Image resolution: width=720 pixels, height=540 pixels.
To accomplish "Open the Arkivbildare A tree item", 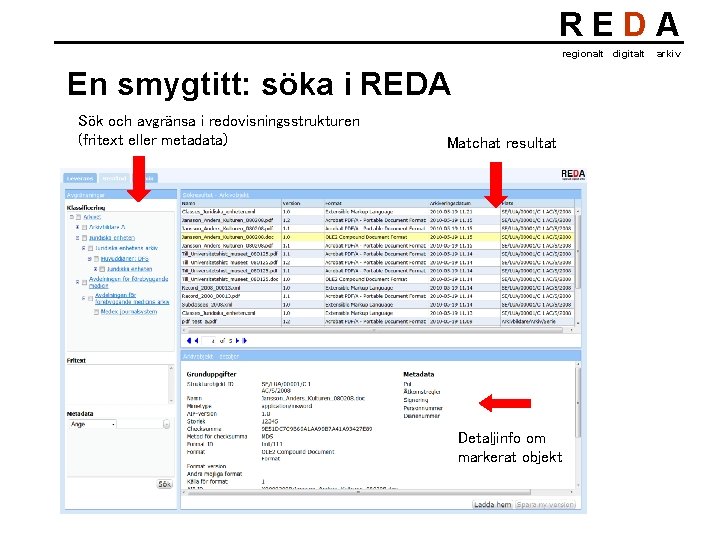I will coord(107,227).
